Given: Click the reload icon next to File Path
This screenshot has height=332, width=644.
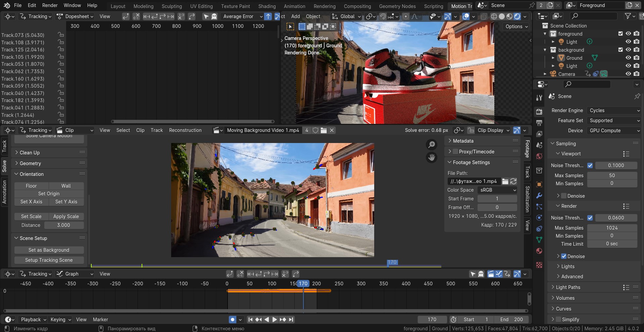Looking at the screenshot, I should click(513, 181).
